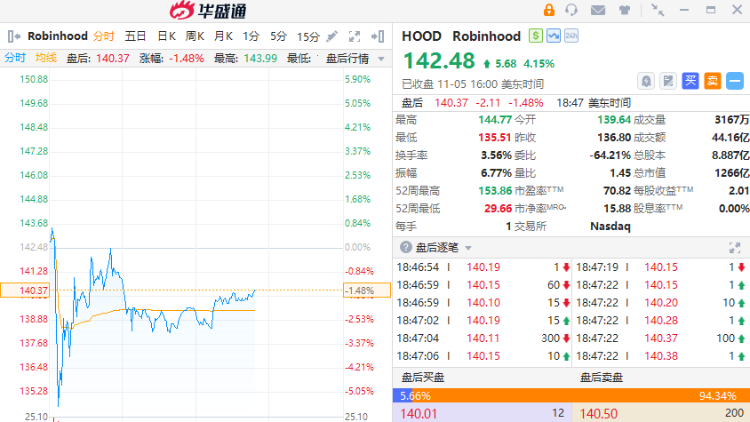Switch chart to 五日 five-day tab
The image size is (750, 422).
tap(135, 36)
